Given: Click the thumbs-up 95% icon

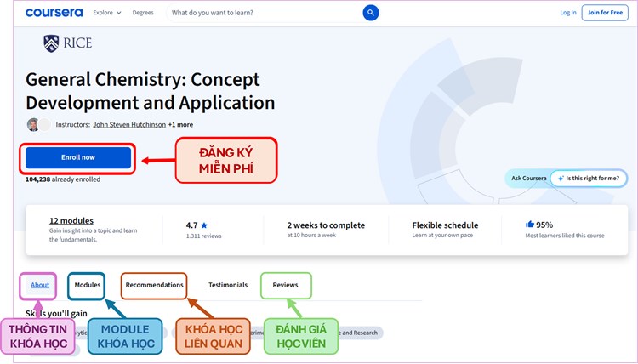Looking at the screenshot, I should (530, 224).
